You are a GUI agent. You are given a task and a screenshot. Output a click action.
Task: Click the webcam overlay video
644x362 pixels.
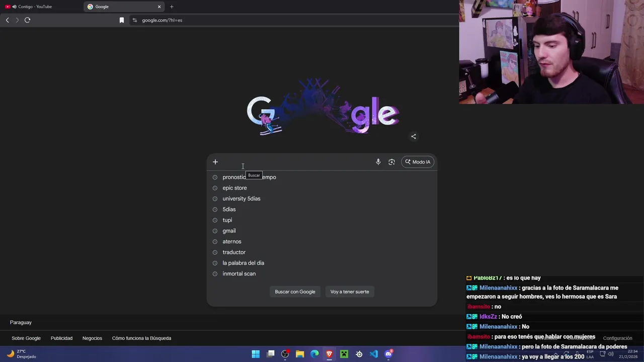point(551,52)
